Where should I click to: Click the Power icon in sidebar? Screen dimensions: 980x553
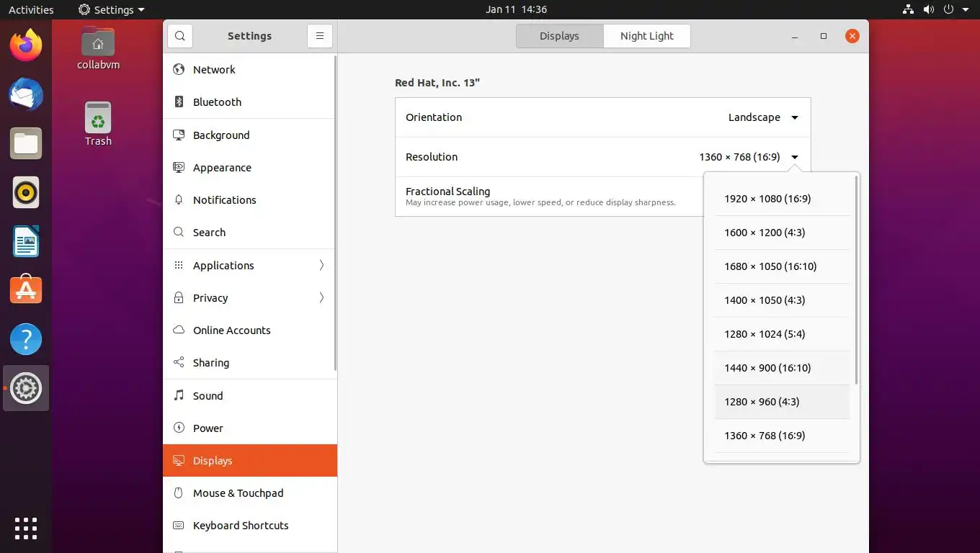tap(179, 428)
